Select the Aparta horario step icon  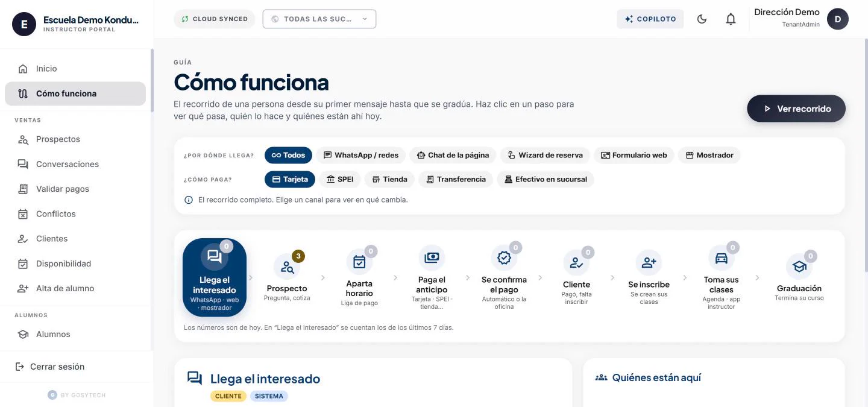click(x=359, y=262)
